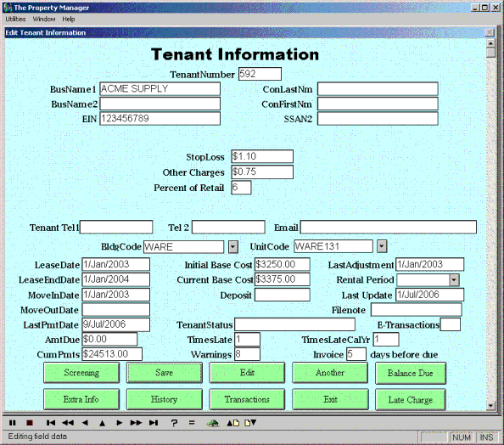Go to next record arrow icon
The image size is (504, 445).
120,423
